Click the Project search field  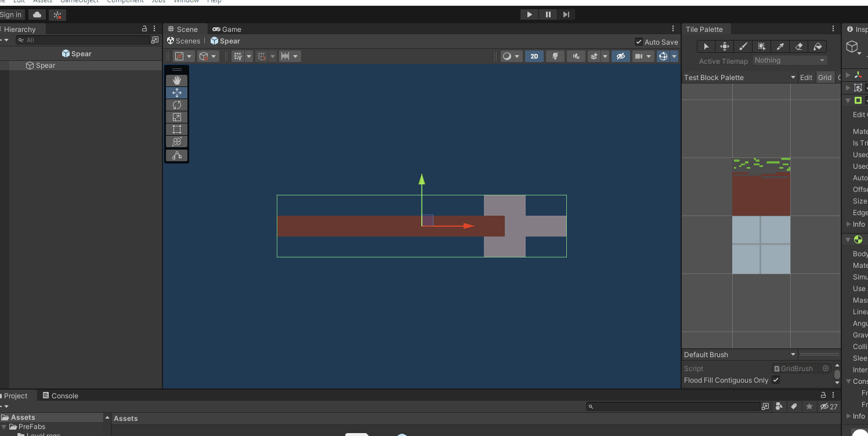(x=673, y=406)
